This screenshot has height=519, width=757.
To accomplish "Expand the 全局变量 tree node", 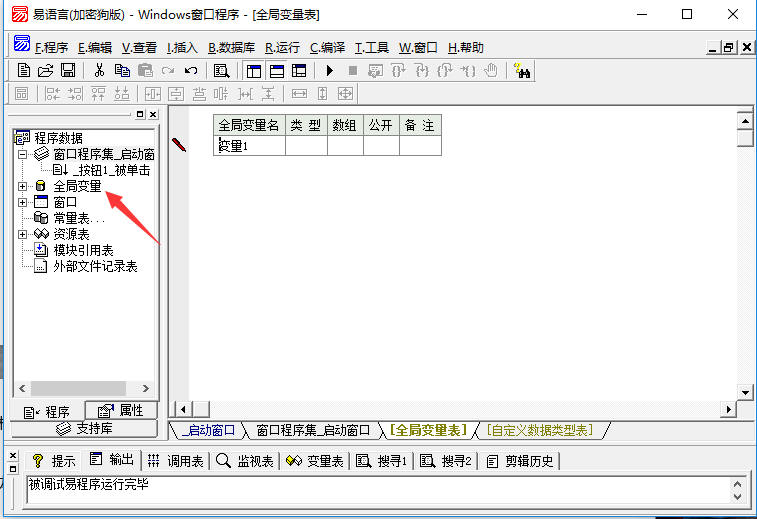I will click(22, 186).
